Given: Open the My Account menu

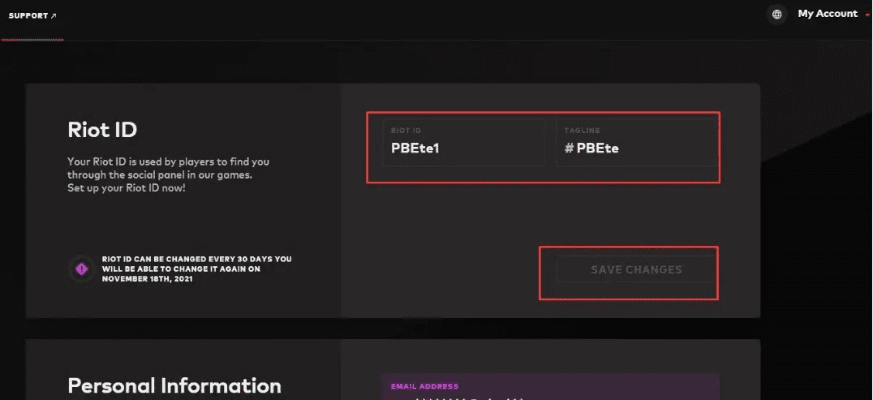Looking at the screenshot, I should [827, 14].
